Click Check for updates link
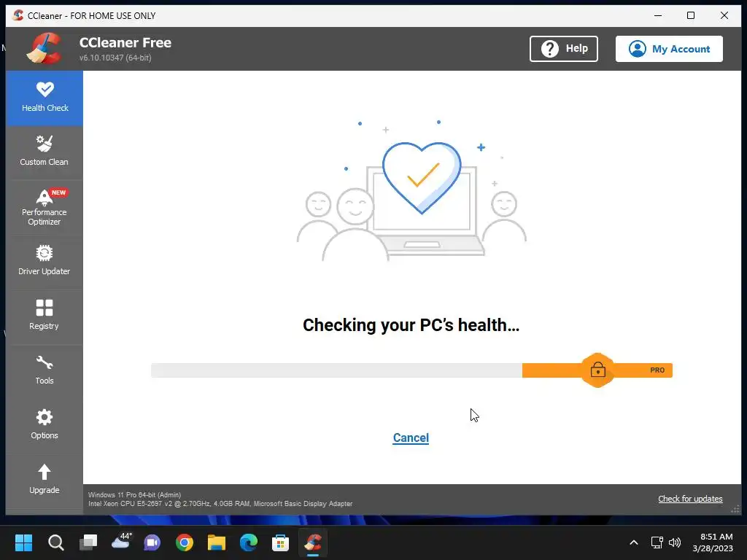 pyautogui.click(x=690, y=499)
